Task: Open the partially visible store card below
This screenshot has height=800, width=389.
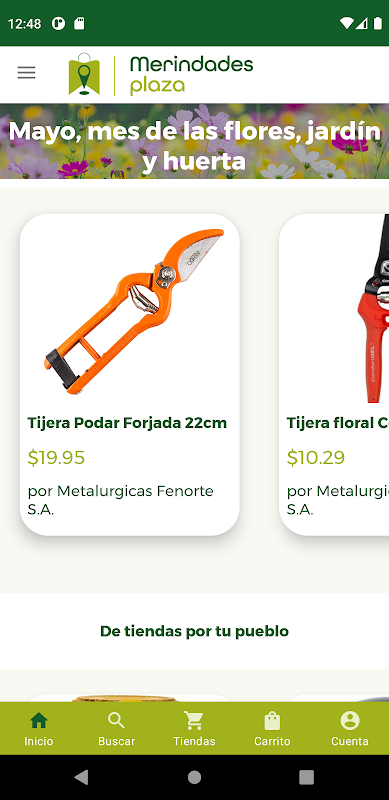Action: click(128, 698)
